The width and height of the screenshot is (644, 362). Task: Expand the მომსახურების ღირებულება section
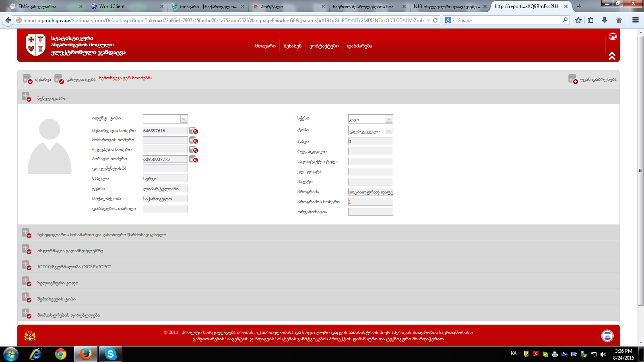(x=26, y=314)
